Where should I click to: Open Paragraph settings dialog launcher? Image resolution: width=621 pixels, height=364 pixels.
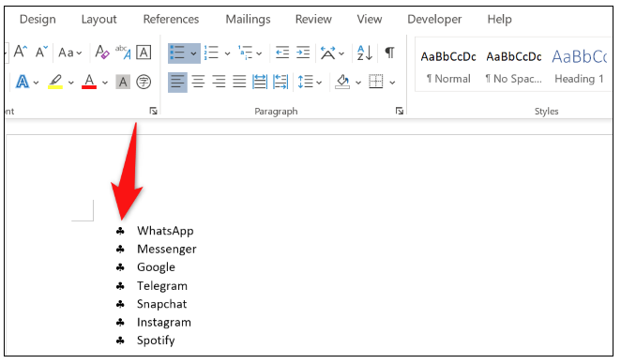click(x=400, y=112)
